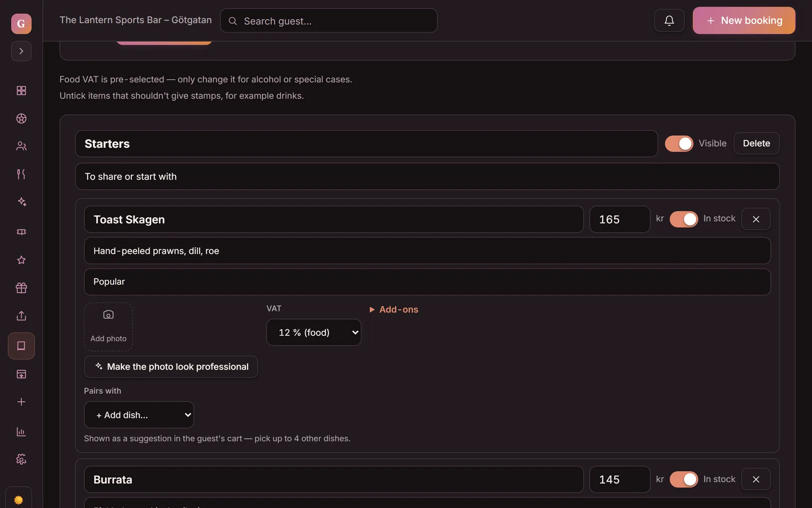Open the sparkles icon in sidebar
Image resolution: width=812 pixels, height=508 pixels.
21,202
